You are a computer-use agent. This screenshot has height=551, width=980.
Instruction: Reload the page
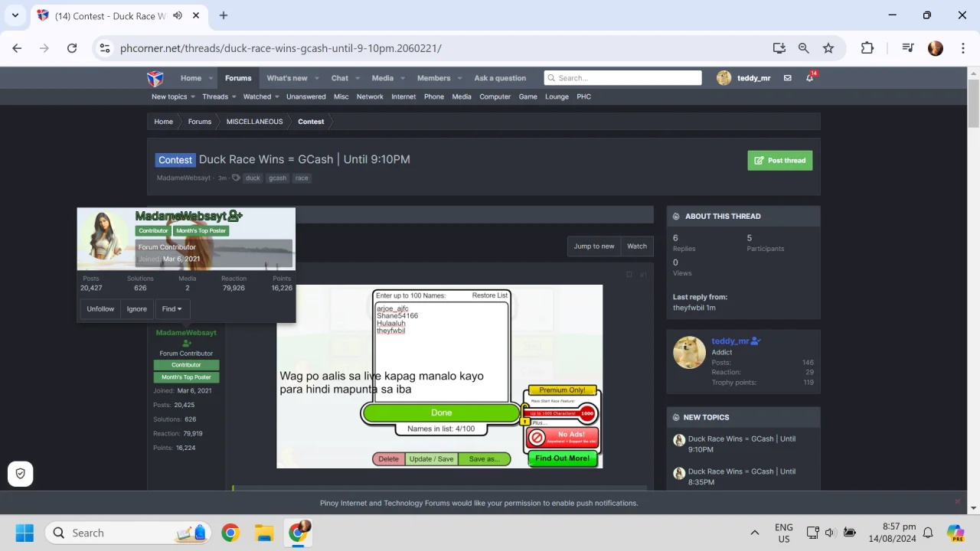pyautogui.click(x=72, y=48)
